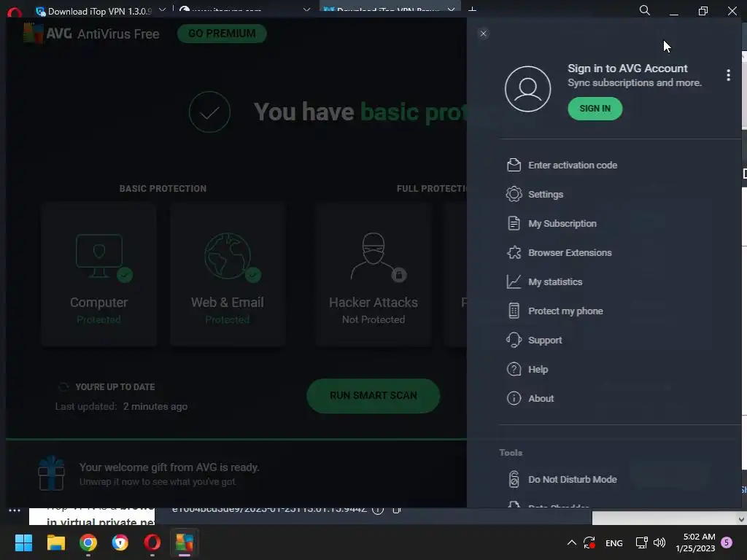Open Brave browser from taskbar
The height and width of the screenshot is (560, 747).
[120, 542]
